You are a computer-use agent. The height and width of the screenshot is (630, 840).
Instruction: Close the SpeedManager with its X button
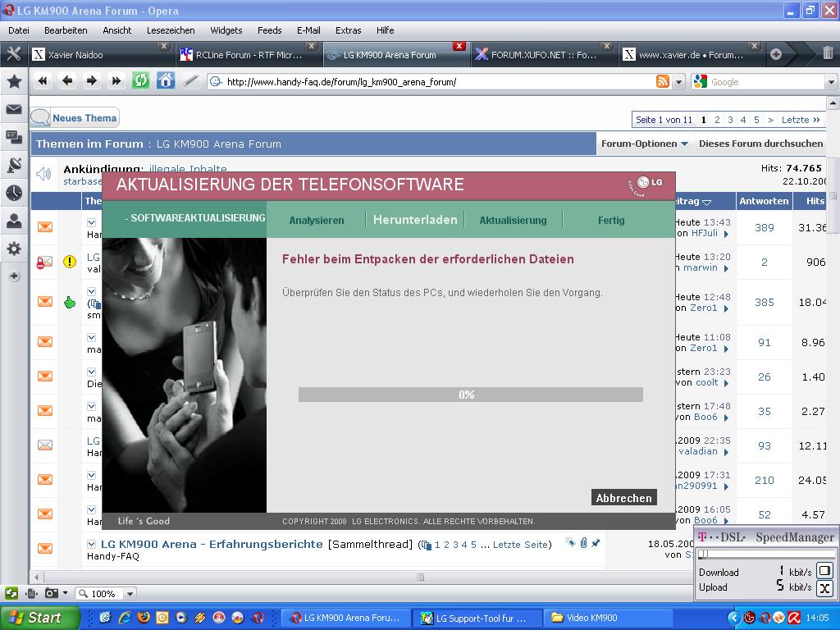click(x=825, y=588)
